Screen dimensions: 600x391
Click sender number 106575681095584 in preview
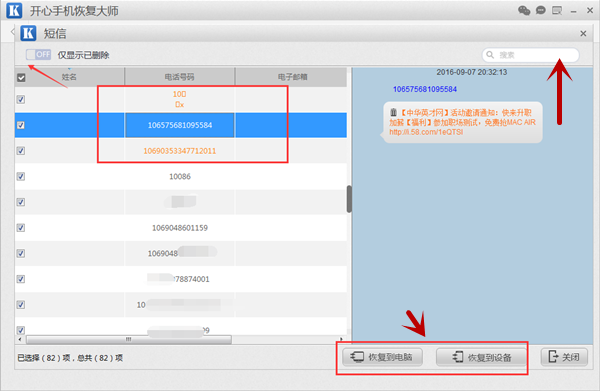[425, 89]
